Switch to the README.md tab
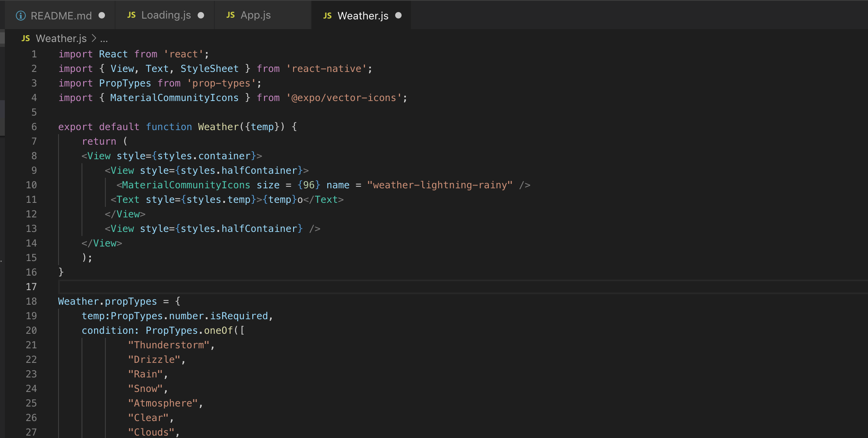 click(x=61, y=16)
